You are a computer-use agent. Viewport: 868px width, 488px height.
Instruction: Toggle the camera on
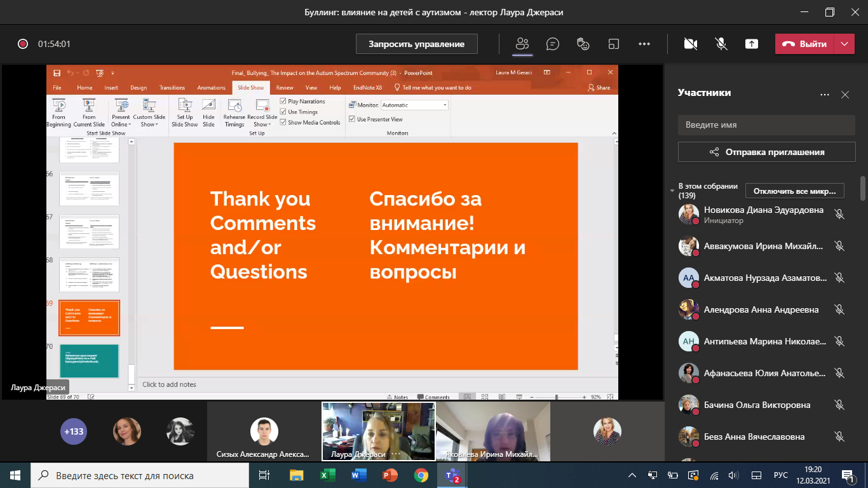click(691, 44)
